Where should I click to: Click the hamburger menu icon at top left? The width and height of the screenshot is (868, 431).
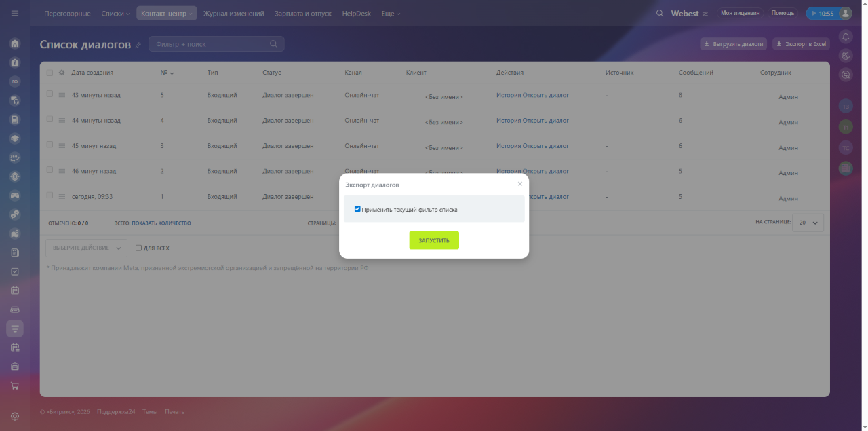click(x=15, y=13)
